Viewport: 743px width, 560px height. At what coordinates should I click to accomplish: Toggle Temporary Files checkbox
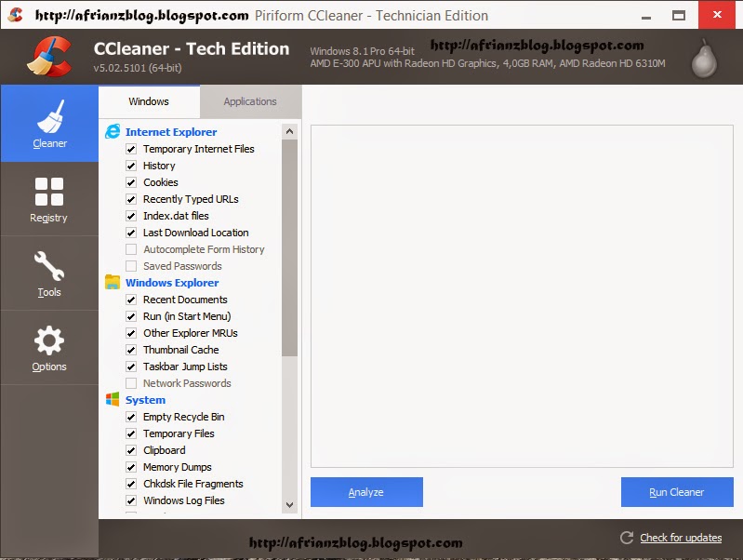131,433
